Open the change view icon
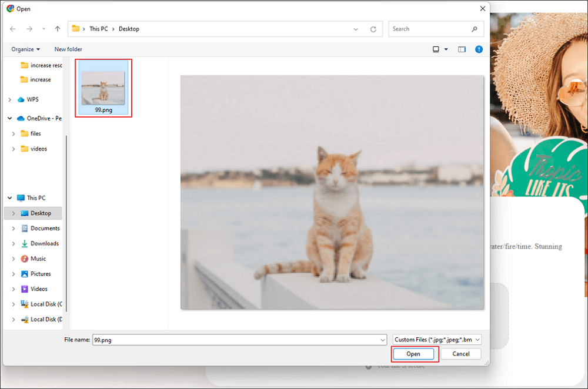The image size is (588, 389). click(x=436, y=49)
